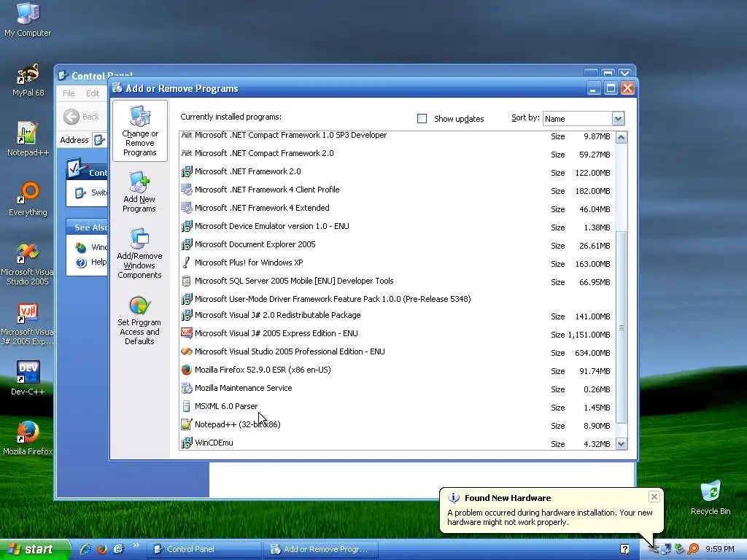The height and width of the screenshot is (560, 747).
Task: Enable Show updates checkbox
Action: tap(422, 119)
